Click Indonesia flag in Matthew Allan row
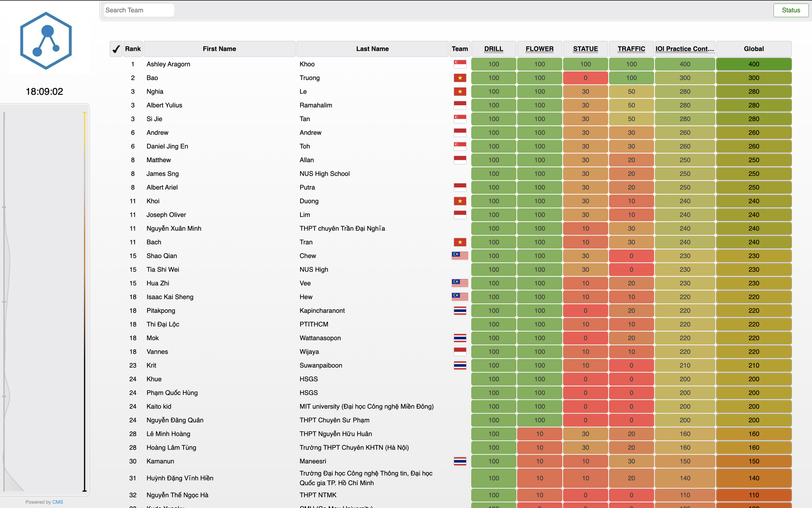 [x=460, y=160]
